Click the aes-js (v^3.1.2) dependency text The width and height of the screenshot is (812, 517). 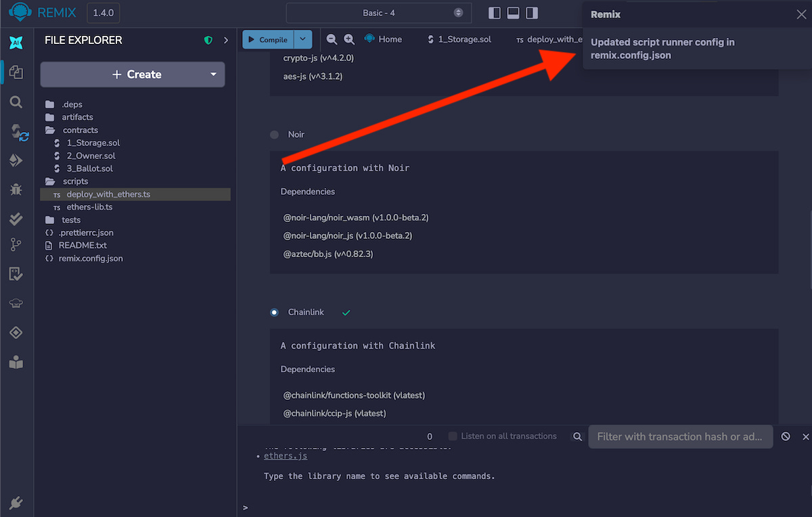pos(313,76)
